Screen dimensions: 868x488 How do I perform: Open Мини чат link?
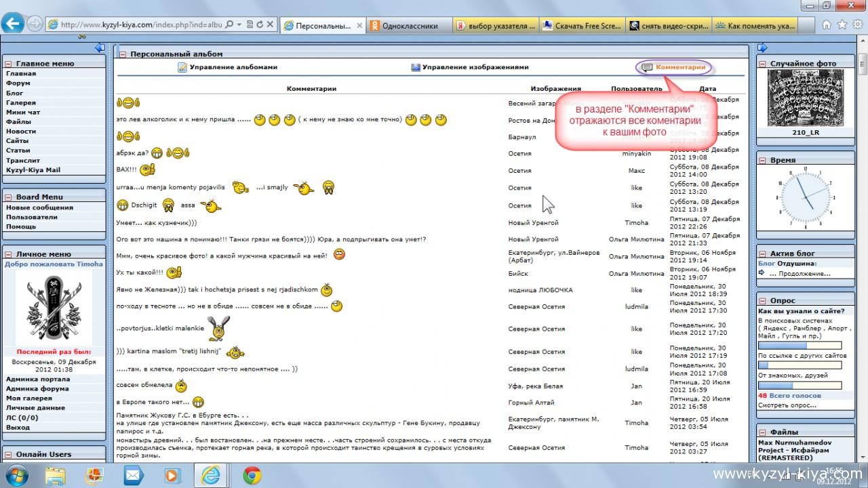pyautogui.click(x=23, y=112)
